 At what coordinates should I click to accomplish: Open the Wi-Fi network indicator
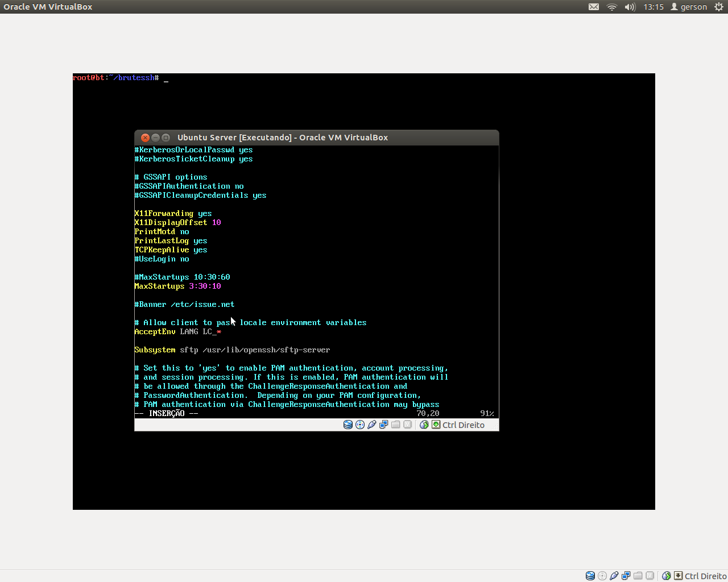point(612,7)
